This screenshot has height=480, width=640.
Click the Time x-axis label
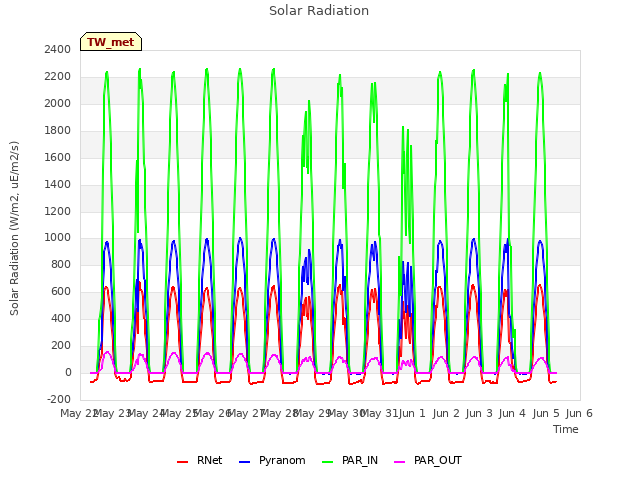click(566, 429)
